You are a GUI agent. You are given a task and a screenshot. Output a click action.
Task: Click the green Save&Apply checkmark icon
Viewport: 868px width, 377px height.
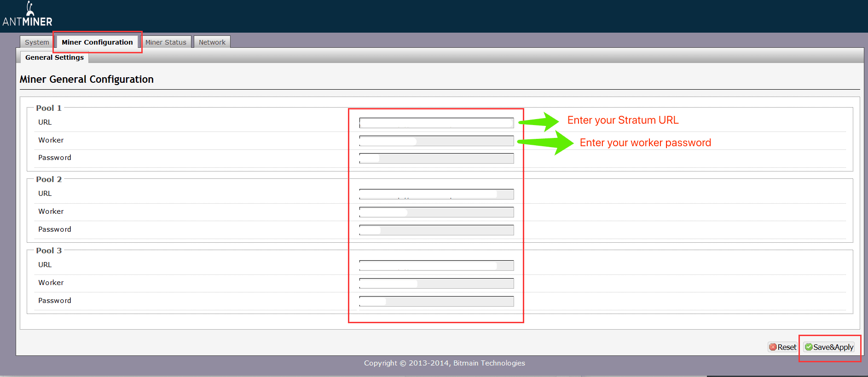coord(809,347)
